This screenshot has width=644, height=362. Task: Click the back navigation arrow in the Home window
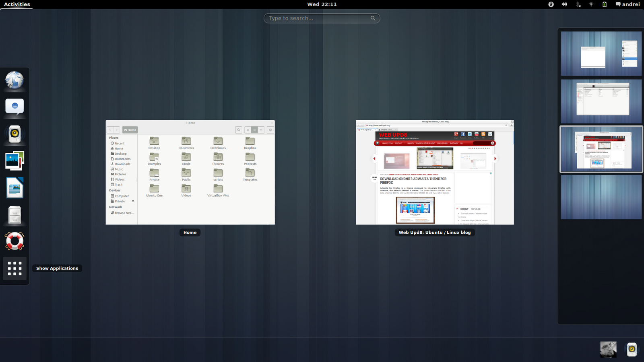coord(110,130)
